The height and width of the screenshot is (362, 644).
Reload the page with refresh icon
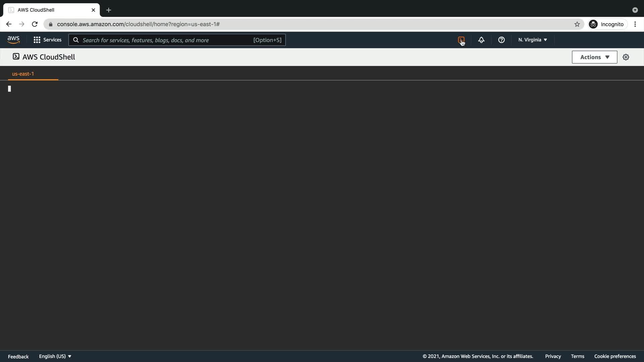coord(35,24)
